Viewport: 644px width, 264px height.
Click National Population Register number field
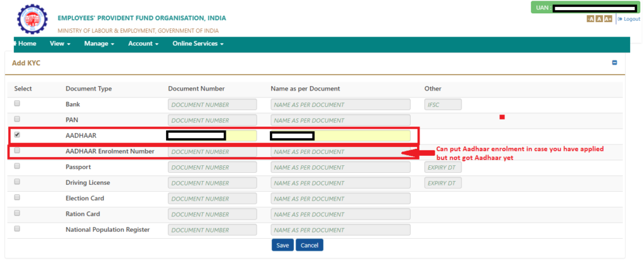click(x=213, y=229)
